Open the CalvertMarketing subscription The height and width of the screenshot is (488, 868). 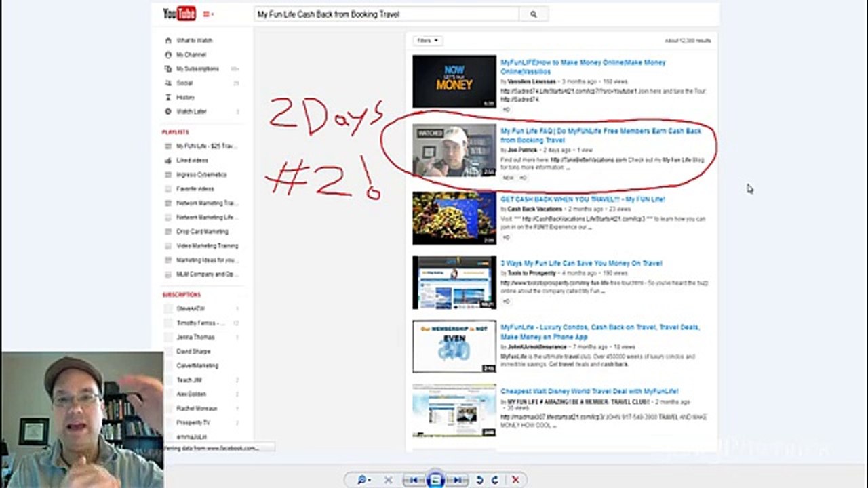click(x=197, y=366)
